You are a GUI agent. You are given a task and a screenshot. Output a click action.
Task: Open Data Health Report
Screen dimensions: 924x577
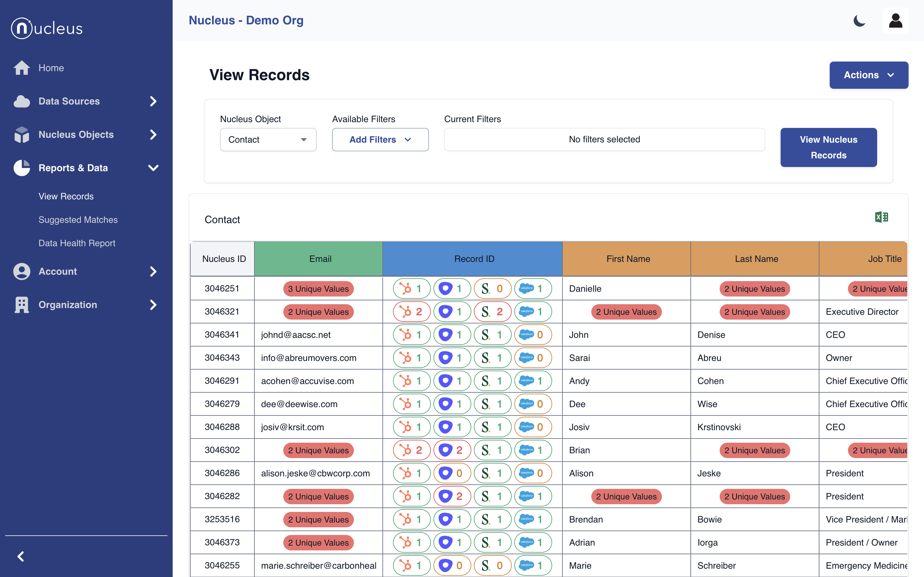[x=77, y=243]
